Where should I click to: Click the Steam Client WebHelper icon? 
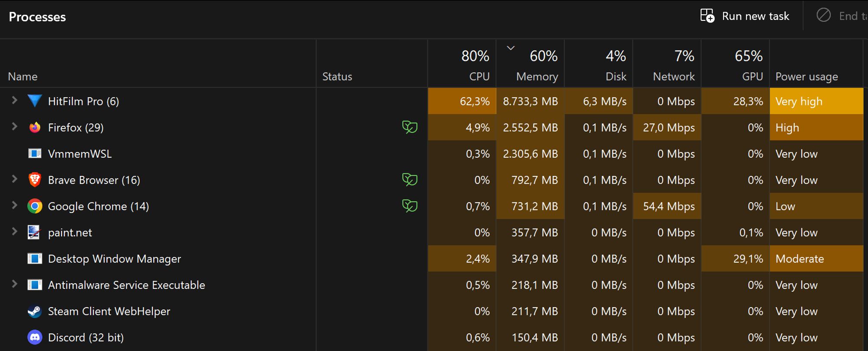point(35,311)
